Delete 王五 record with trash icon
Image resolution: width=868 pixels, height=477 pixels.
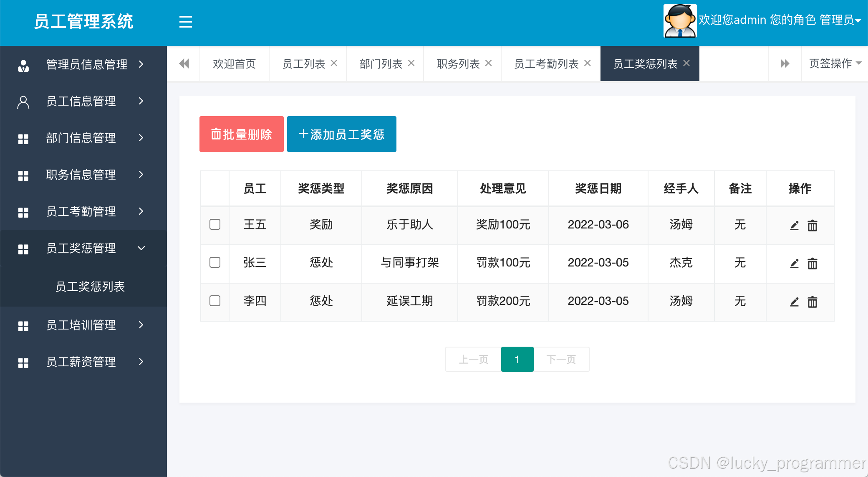click(x=812, y=226)
